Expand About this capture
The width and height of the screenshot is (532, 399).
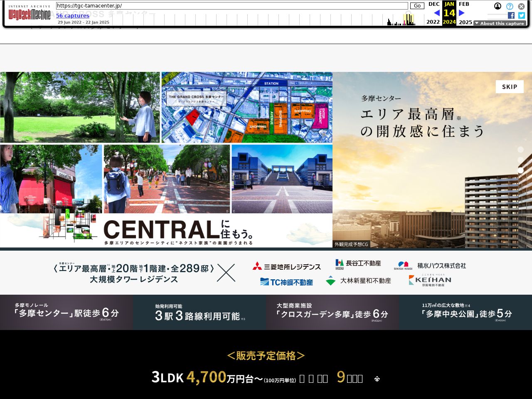click(500, 23)
